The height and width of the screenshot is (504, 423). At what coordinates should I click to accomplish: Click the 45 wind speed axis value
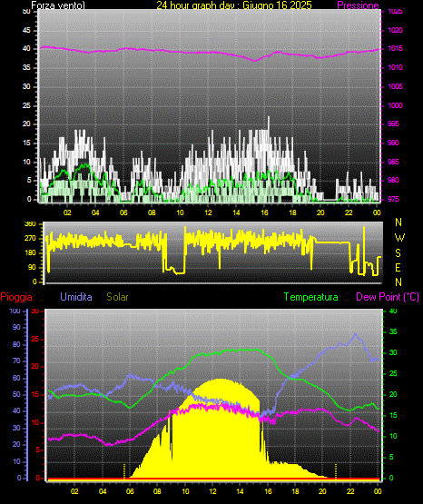26,30
